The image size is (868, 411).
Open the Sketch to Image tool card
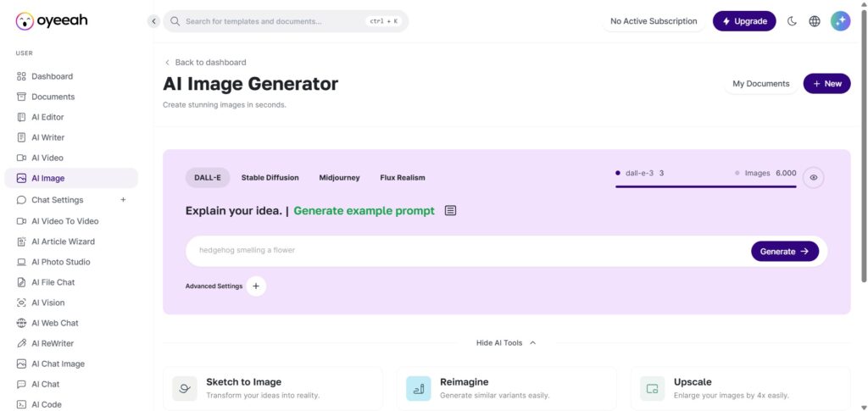273,388
